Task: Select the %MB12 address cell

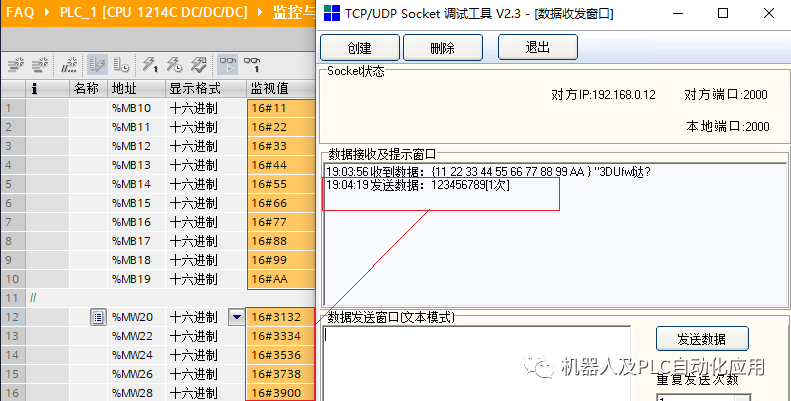Action: (136, 146)
